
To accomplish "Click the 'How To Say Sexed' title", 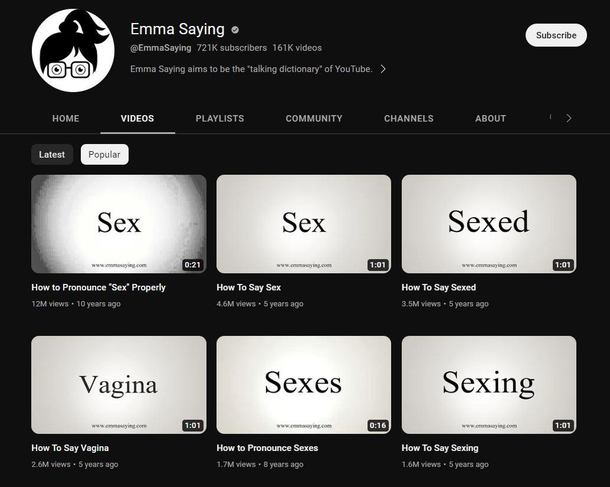I will (439, 287).
